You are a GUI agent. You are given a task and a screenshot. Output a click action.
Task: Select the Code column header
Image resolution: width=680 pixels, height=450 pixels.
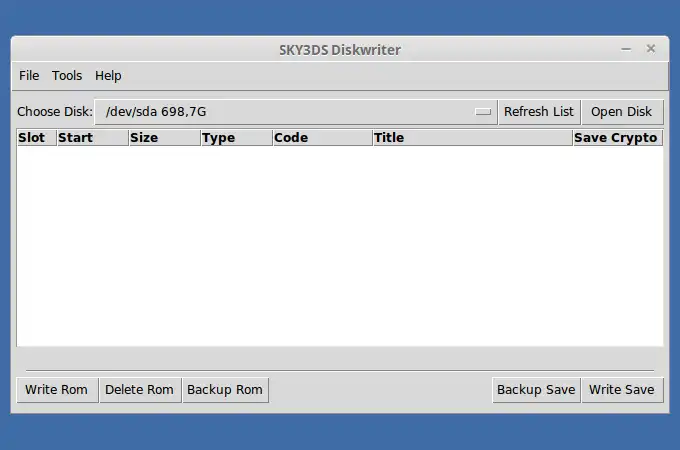tap(322, 137)
